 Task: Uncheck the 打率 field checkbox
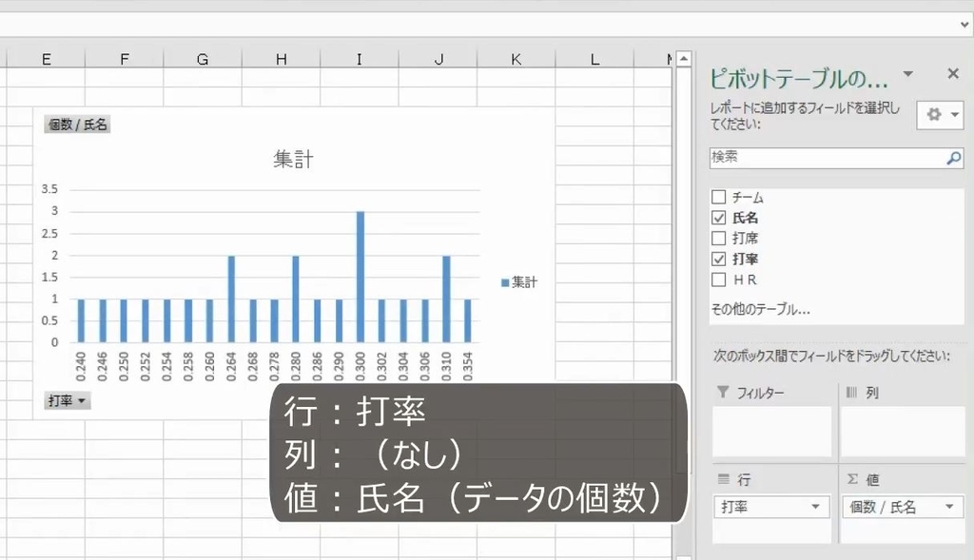(719, 259)
